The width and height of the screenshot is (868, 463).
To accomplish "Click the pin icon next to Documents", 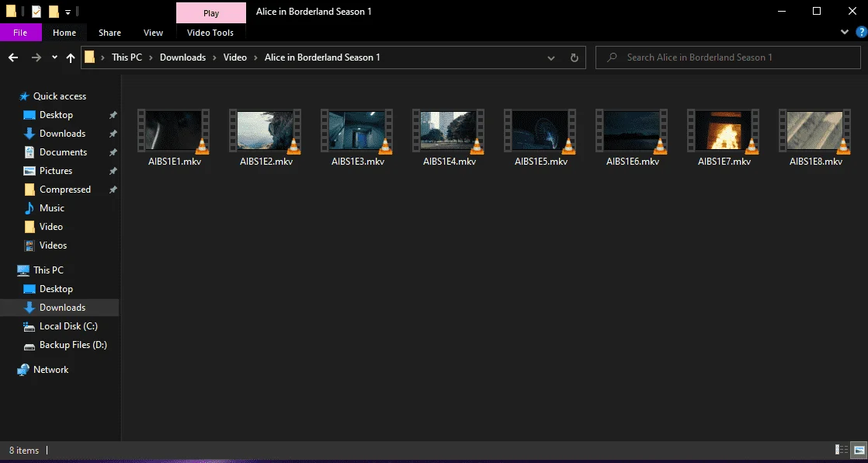I will (x=113, y=152).
